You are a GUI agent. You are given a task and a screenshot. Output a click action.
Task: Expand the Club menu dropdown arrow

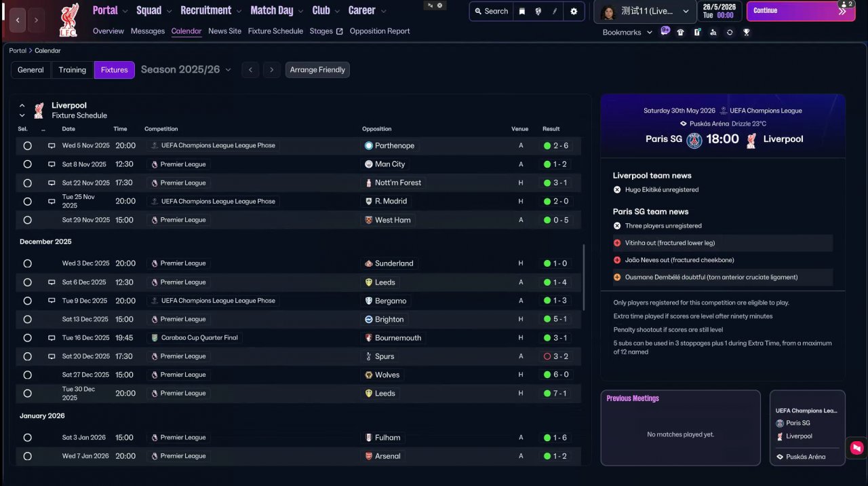point(337,12)
